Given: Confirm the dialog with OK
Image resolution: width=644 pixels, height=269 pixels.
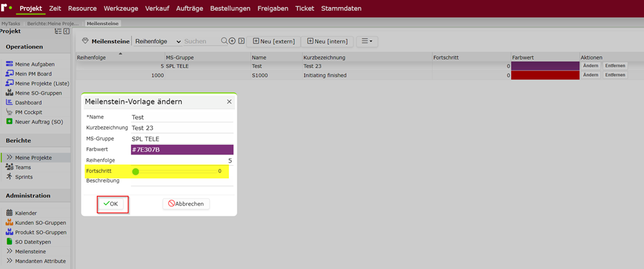Looking at the screenshot, I should [x=111, y=204].
